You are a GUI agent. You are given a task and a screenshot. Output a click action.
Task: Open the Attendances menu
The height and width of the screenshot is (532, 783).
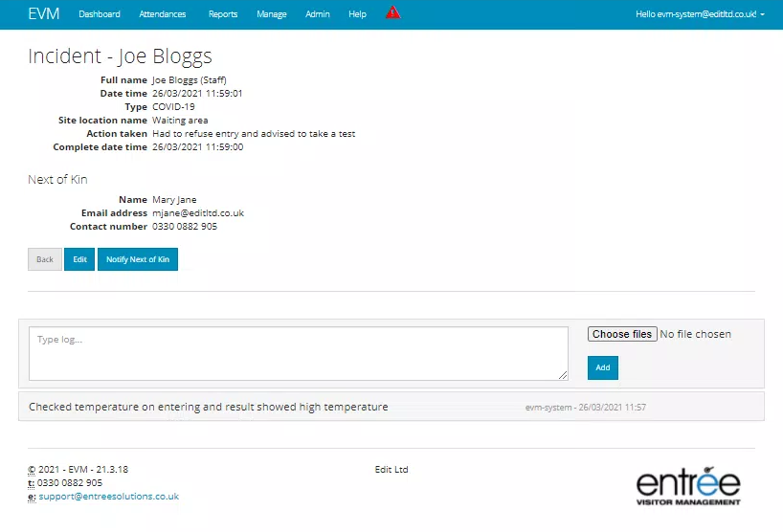pyautogui.click(x=163, y=14)
